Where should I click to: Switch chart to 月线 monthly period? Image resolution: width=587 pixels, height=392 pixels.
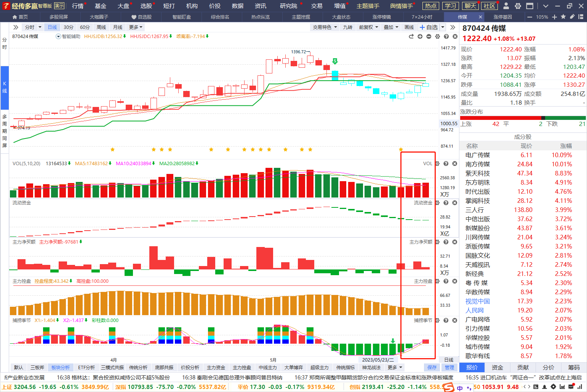pyautogui.click(x=118, y=27)
